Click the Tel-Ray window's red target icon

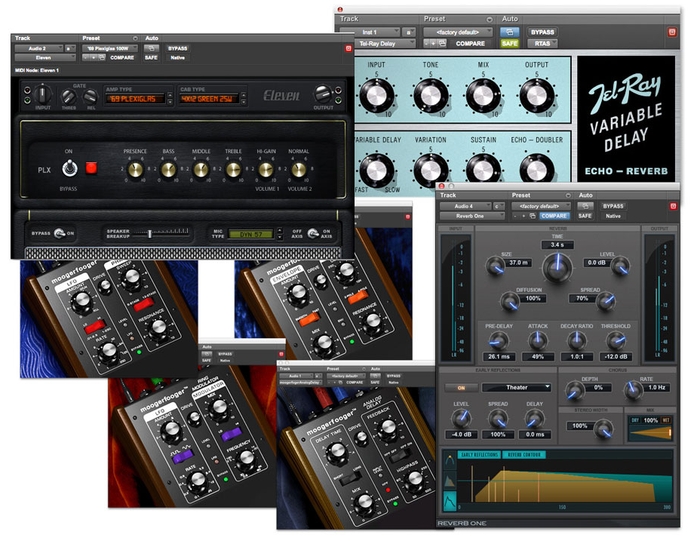tap(672, 32)
